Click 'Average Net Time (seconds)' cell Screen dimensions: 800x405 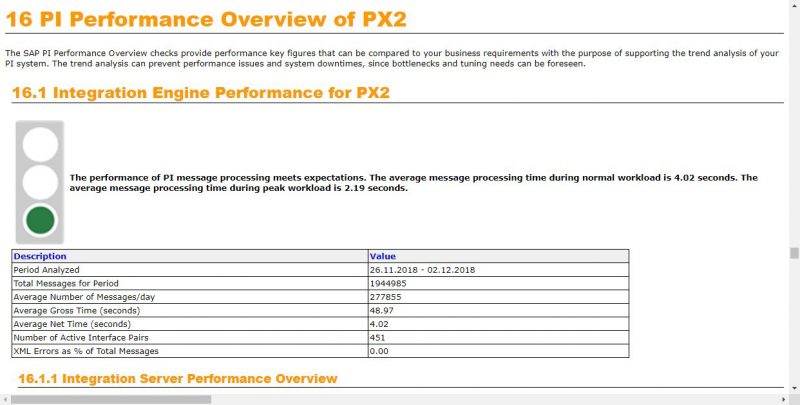[190, 324]
